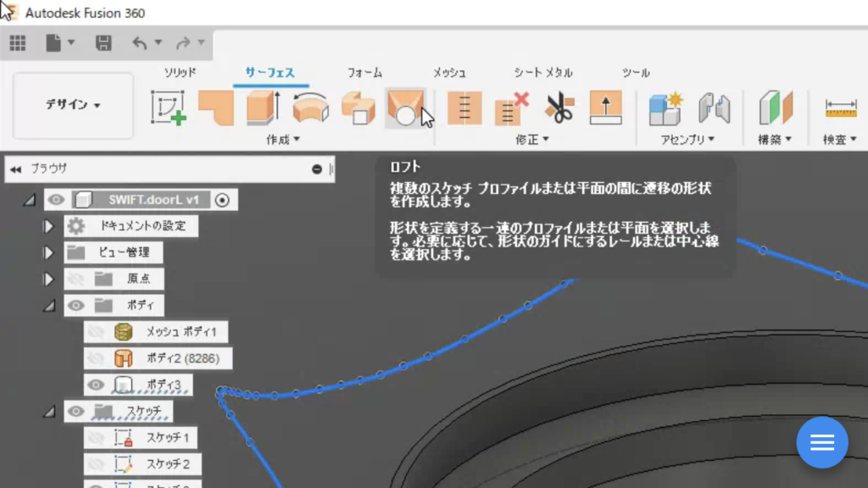The width and height of the screenshot is (868, 488).
Task: Switch to the ソリッド tab
Action: [180, 73]
